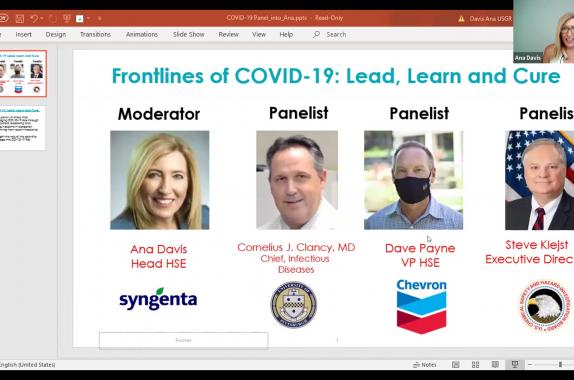The width and height of the screenshot is (574, 380).
Task: Open the Transitions ribbon tab
Action: (x=95, y=34)
